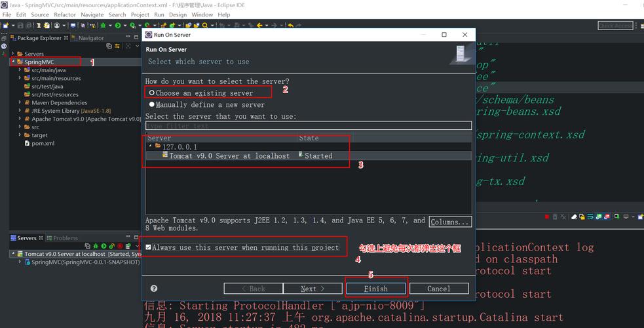The image size is (644, 328).
Task: Click the Publish to server icon in Servers view
Action: (128, 246)
